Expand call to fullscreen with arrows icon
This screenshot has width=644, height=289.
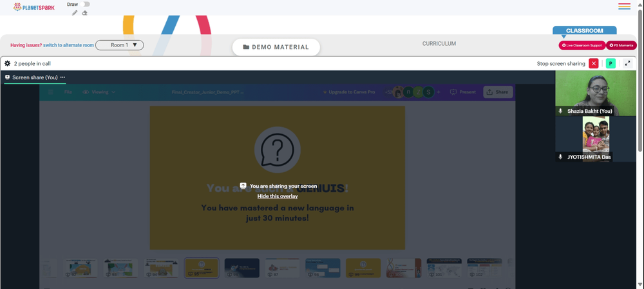point(627,63)
